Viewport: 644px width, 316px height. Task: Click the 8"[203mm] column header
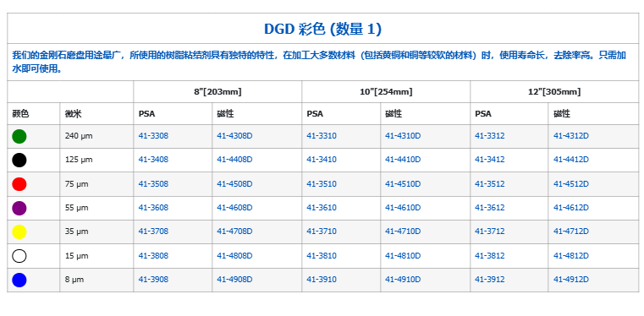[217, 92]
